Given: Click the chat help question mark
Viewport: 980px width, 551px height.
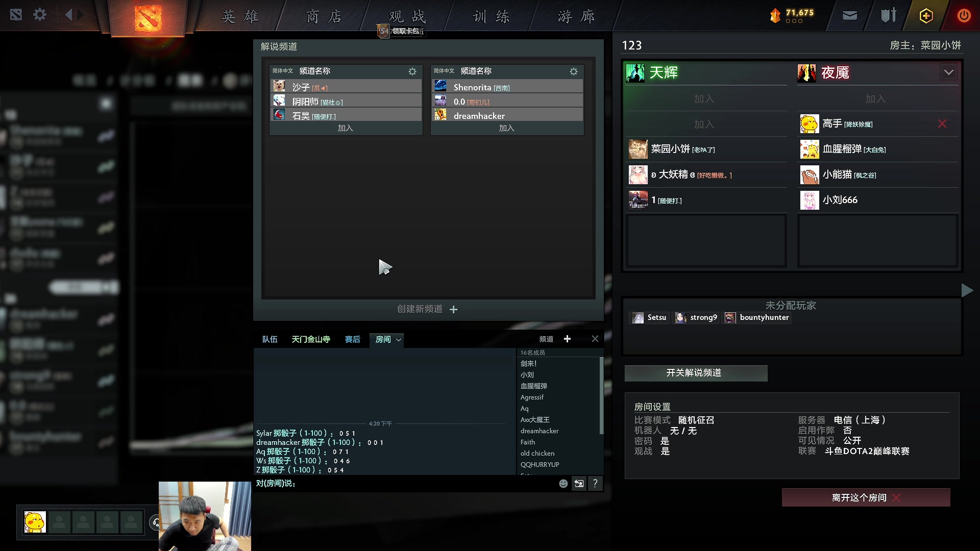Looking at the screenshot, I should coord(595,484).
